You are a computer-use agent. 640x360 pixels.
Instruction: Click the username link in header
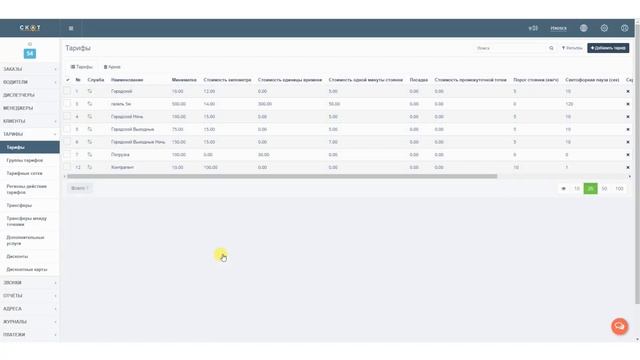(x=558, y=28)
